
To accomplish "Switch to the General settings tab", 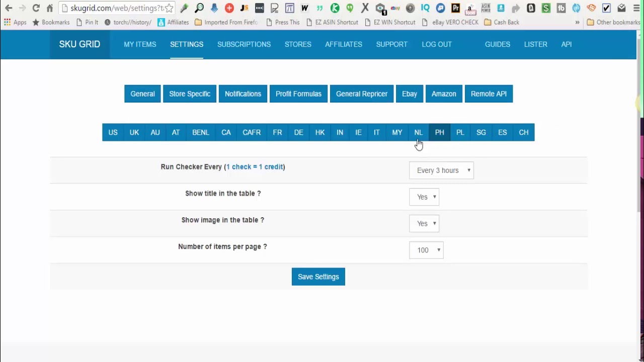I will 142,94.
